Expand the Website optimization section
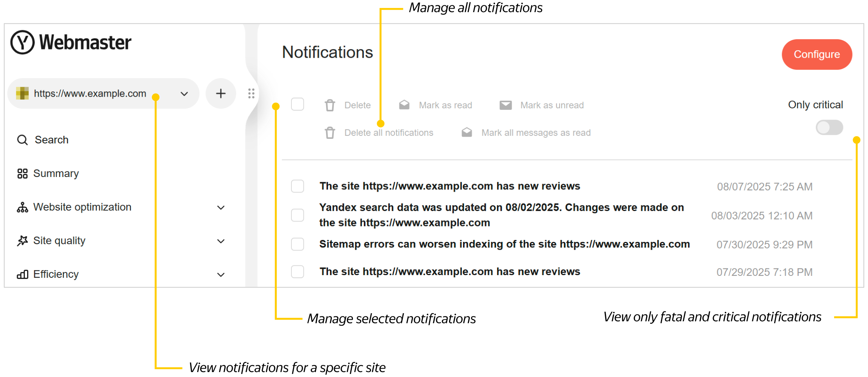Viewport: 868px width, 377px height. (x=221, y=208)
